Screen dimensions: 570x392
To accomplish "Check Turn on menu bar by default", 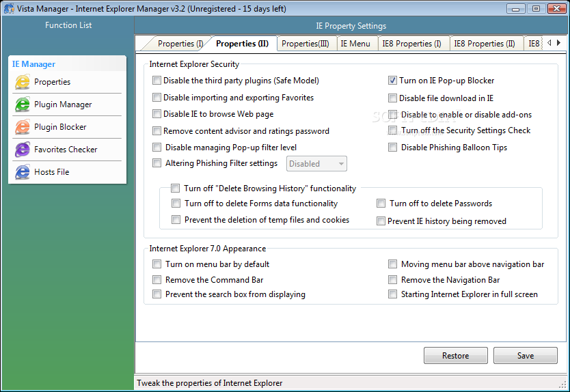I will 157,264.
